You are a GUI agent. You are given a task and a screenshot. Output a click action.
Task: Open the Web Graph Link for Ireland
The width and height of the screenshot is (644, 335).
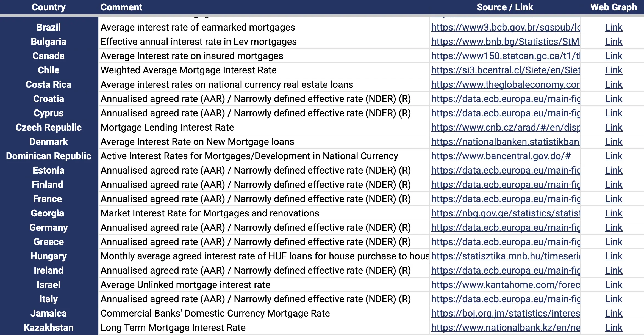614,270
